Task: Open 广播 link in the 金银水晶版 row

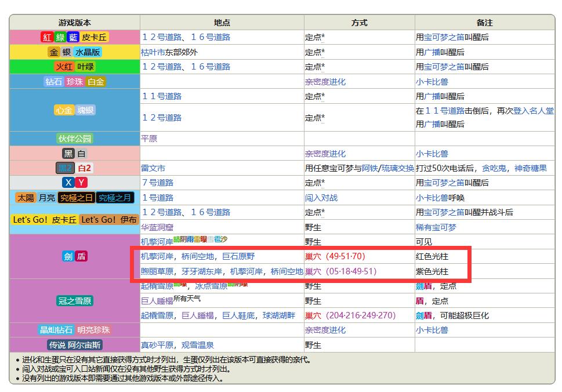Action: [432, 52]
